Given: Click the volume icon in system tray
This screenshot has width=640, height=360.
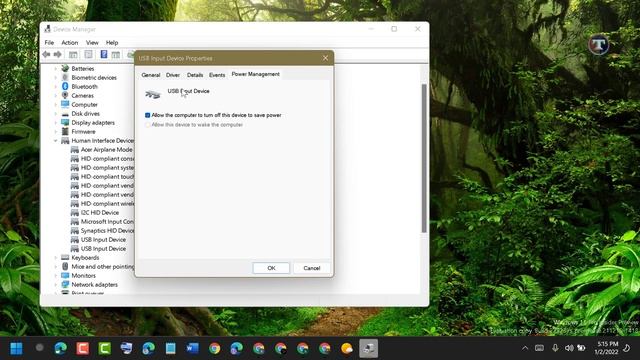Looking at the screenshot, I should tap(569, 348).
